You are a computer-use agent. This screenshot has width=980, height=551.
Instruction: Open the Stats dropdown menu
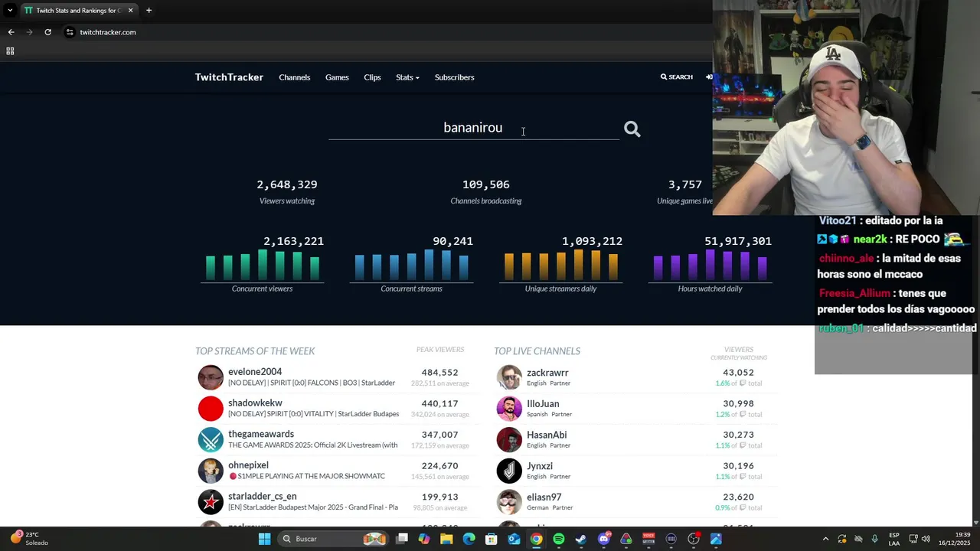tap(407, 77)
